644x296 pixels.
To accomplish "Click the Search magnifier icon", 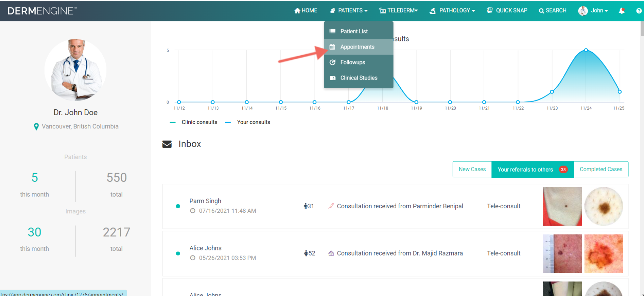I will point(541,11).
